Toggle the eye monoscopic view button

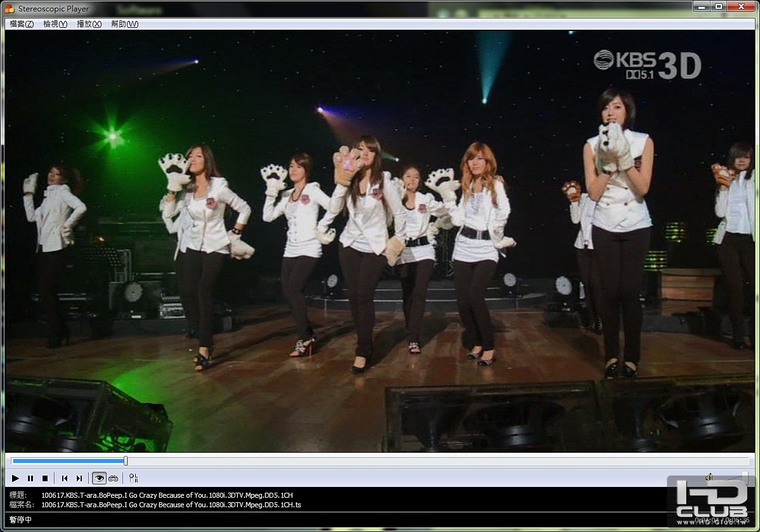click(99, 478)
